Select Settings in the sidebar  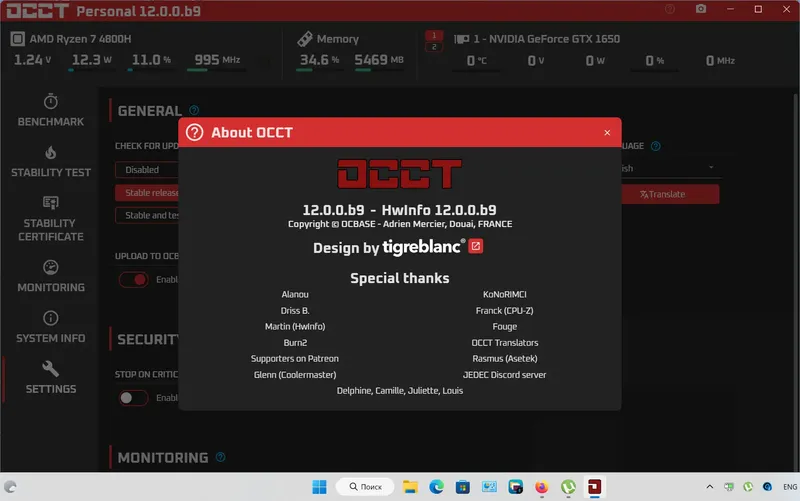pos(51,378)
